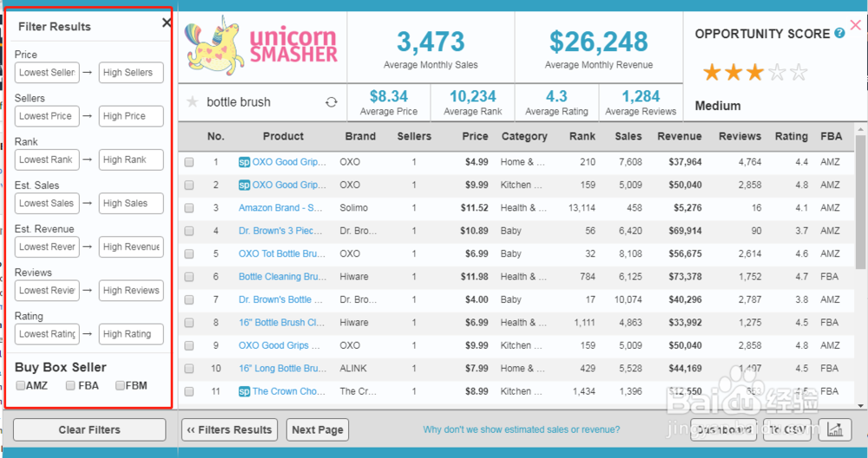Sort table by Revenue column header

(680, 136)
